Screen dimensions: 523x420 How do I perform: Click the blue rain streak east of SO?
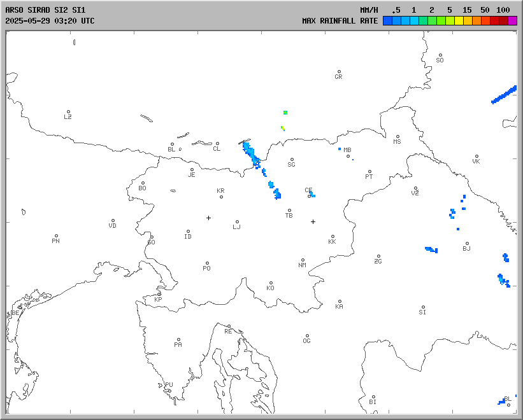(x=504, y=95)
